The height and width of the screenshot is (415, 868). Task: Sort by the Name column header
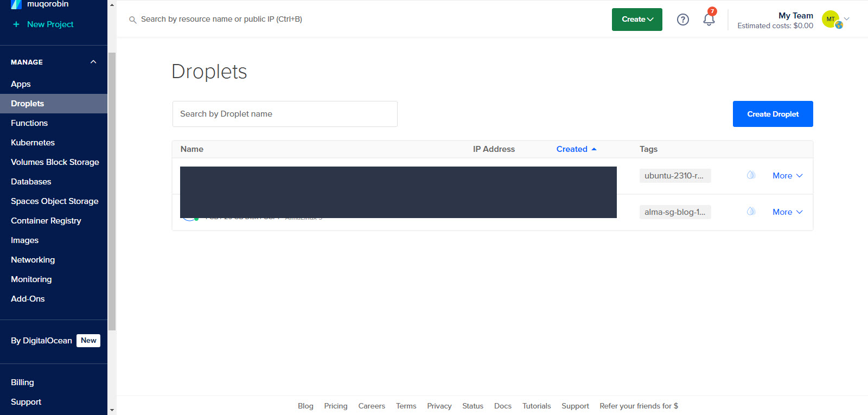click(192, 149)
